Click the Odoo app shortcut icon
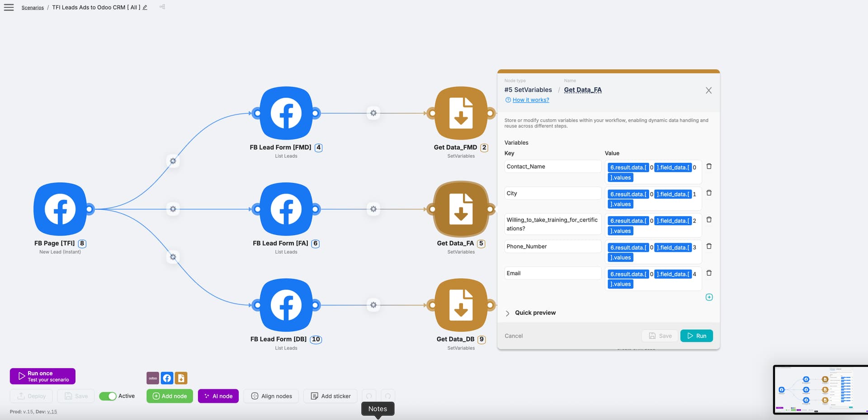The height and width of the screenshot is (420, 868). (153, 378)
